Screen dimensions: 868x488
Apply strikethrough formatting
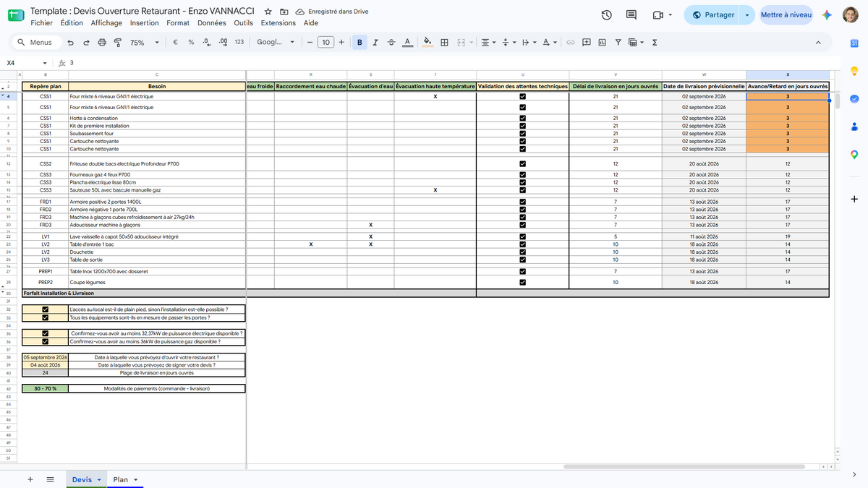(391, 43)
